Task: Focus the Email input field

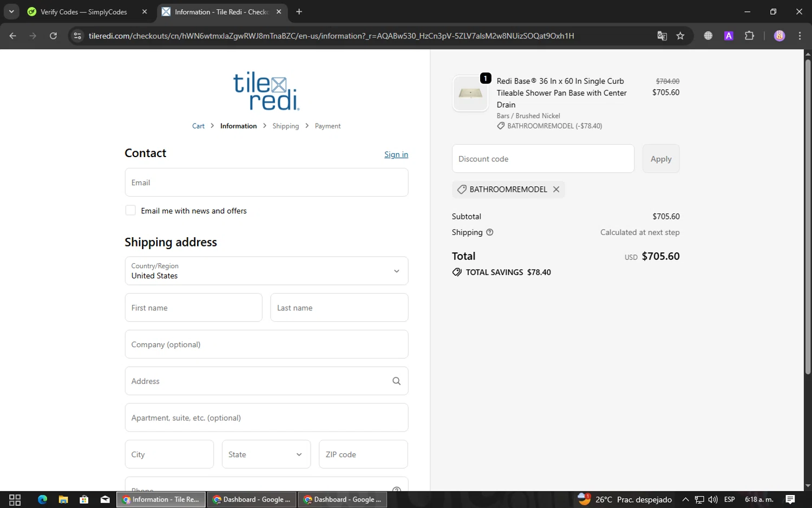Action: [x=266, y=183]
